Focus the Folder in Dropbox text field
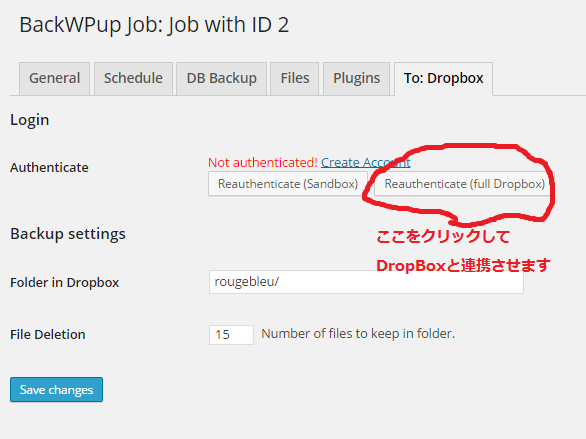Screen dimensions: 586x439 [x=366, y=282]
